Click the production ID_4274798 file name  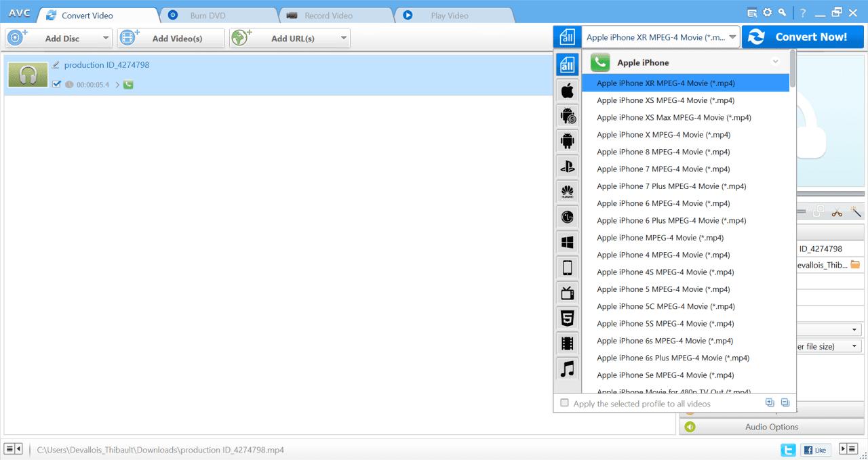106,65
